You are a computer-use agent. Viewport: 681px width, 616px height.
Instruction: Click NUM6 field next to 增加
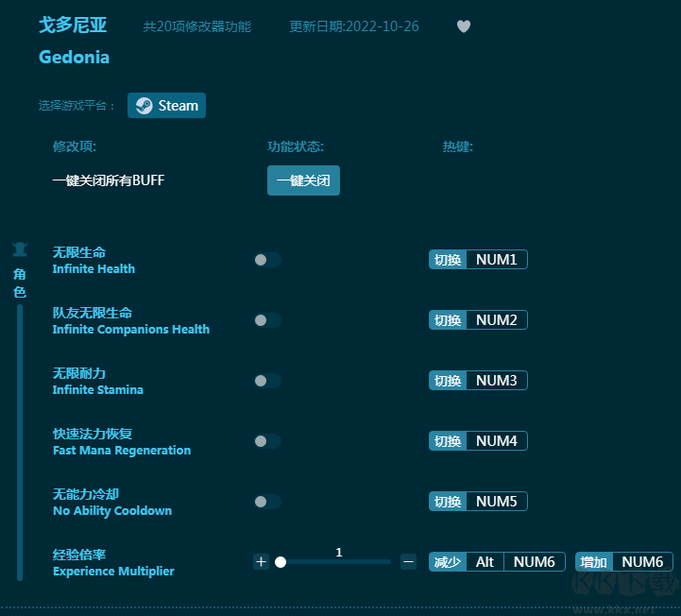[642, 562]
